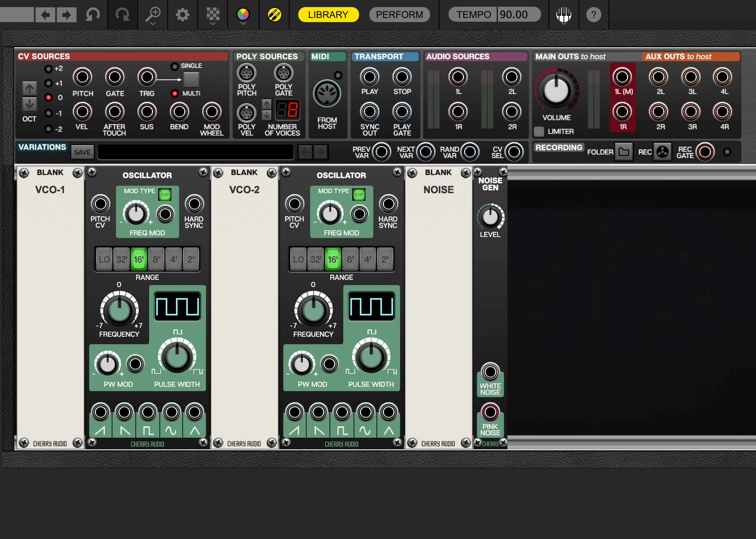Click the main VOLUME knob
This screenshot has width=756, height=539.
click(x=556, y=91)
